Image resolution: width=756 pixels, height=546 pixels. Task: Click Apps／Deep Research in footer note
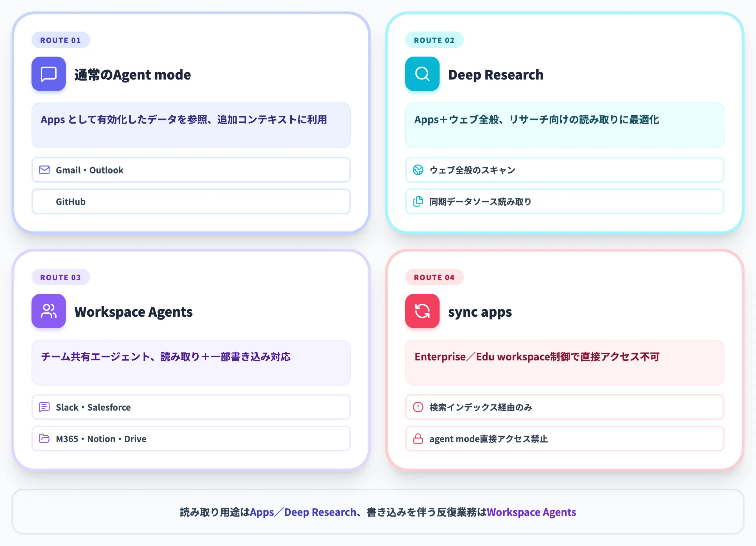(x=303, y=512)
